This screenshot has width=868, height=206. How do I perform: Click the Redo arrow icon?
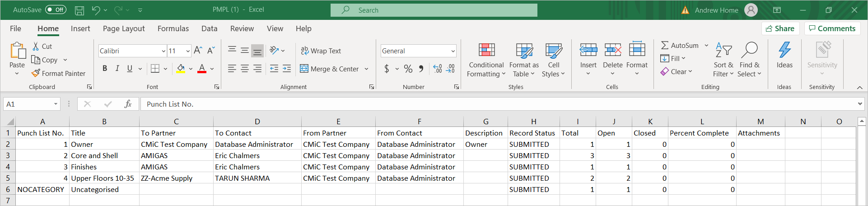(x=118, y=9)
